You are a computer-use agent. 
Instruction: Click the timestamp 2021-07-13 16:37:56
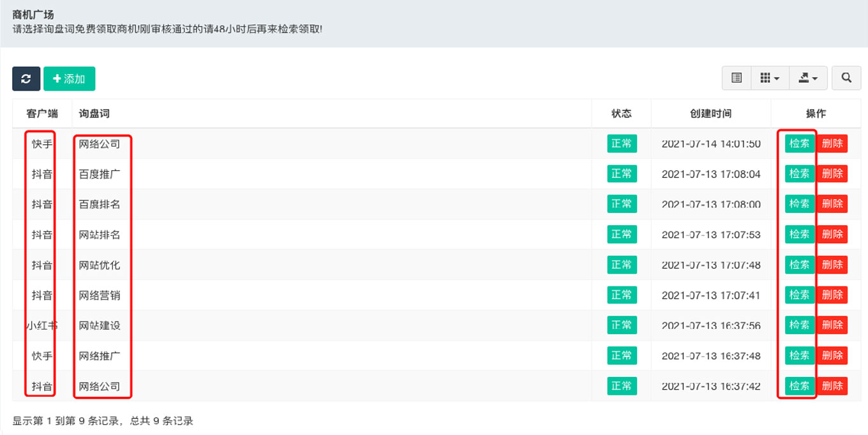click(x=711, y=325)
